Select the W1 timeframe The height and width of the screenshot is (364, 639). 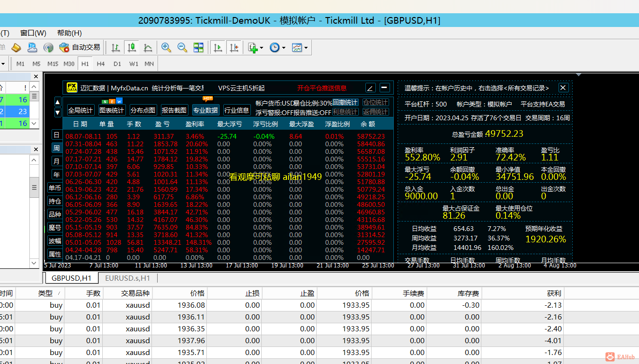pos(133,64)
